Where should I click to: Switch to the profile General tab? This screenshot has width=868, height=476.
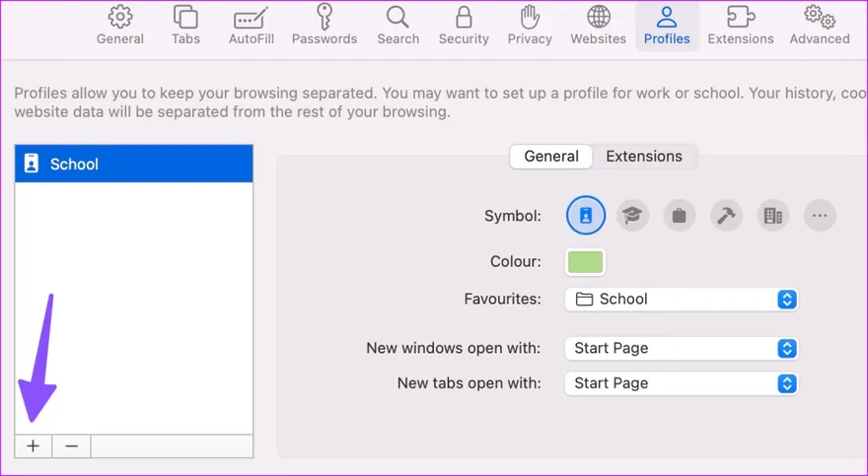(x=551, y=157)
